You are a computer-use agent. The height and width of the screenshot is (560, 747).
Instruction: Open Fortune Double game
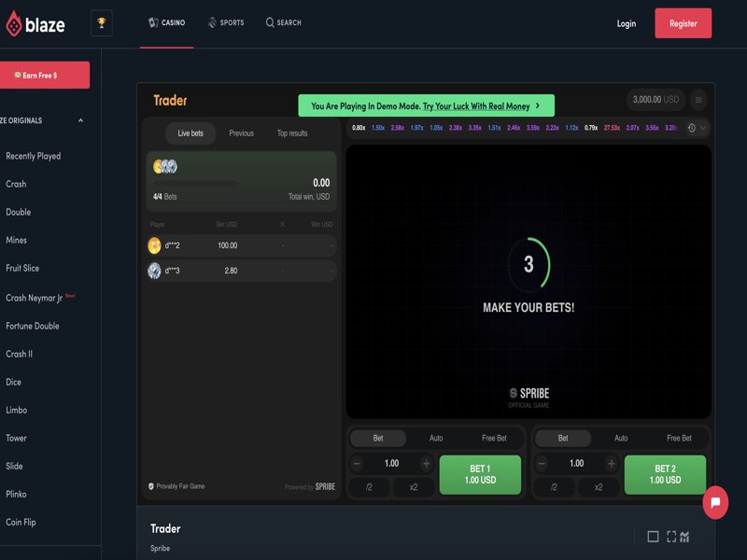point(33,326)
